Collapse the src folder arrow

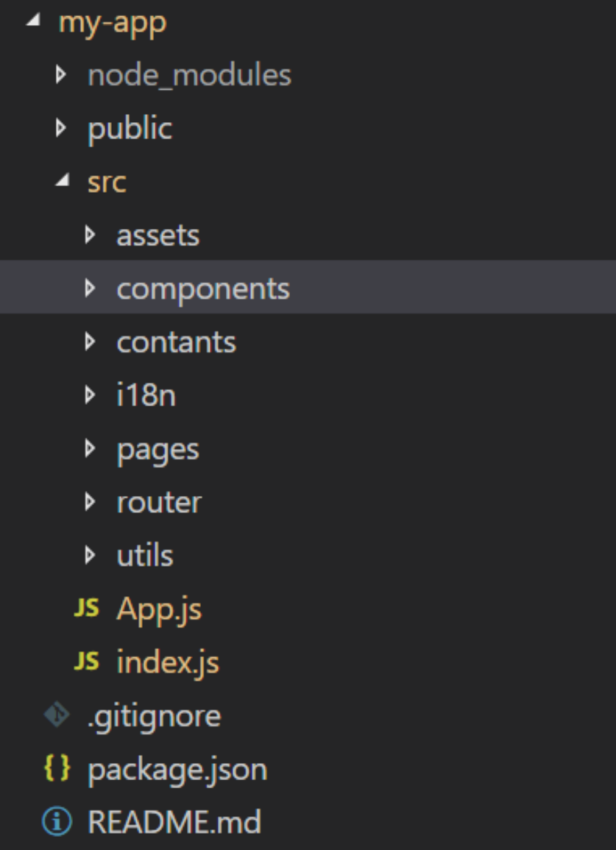pos(63,180)
